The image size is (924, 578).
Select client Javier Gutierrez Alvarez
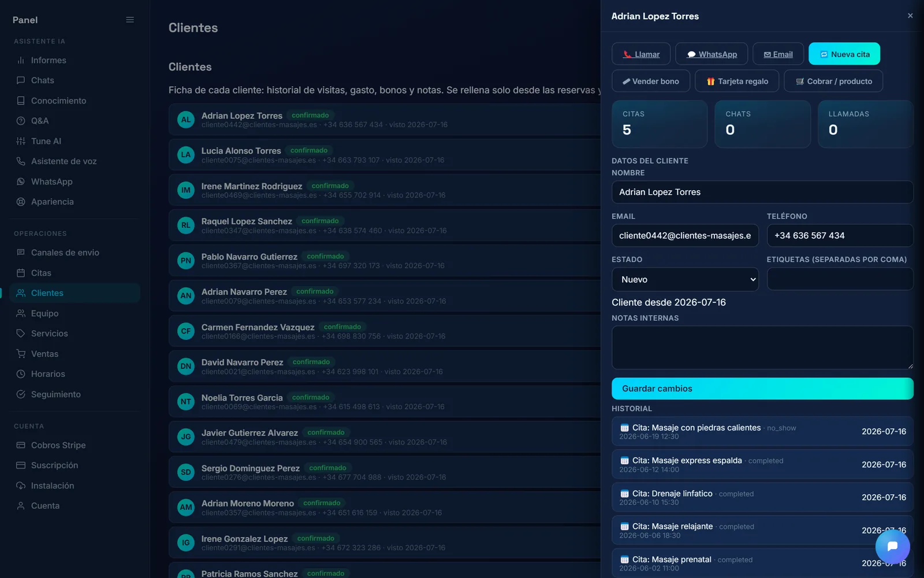385,437
